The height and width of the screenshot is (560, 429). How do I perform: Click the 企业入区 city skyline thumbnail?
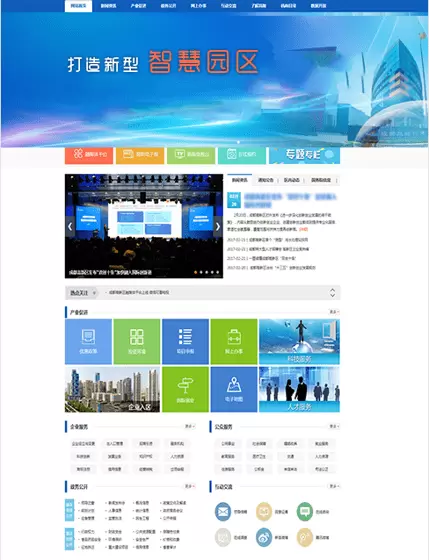click(113, 389)
